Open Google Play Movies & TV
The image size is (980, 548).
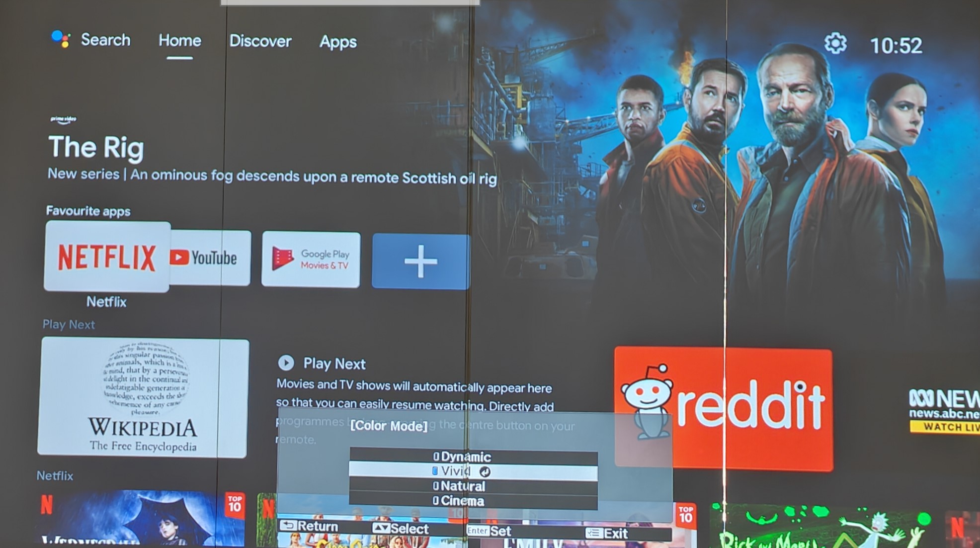point(311,259)
